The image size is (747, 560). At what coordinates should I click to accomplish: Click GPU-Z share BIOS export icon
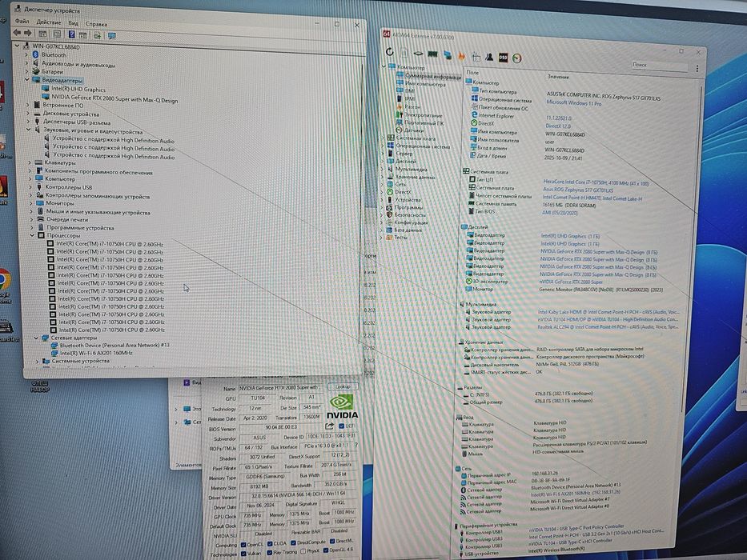329,426
